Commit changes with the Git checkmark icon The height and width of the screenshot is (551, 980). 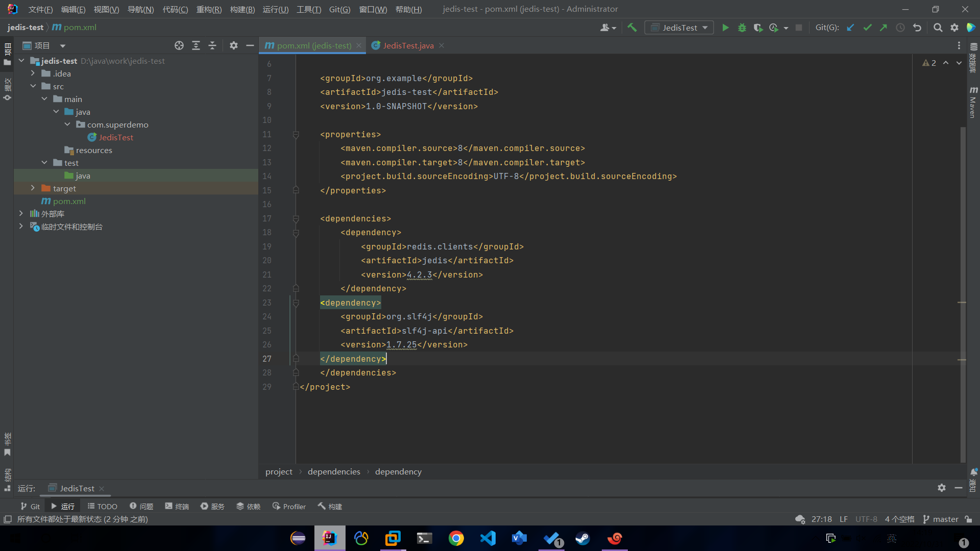[867, 28]
